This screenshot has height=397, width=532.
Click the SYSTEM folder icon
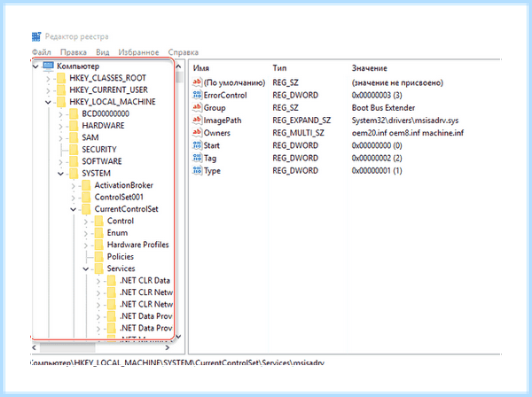tap(74, 173)
